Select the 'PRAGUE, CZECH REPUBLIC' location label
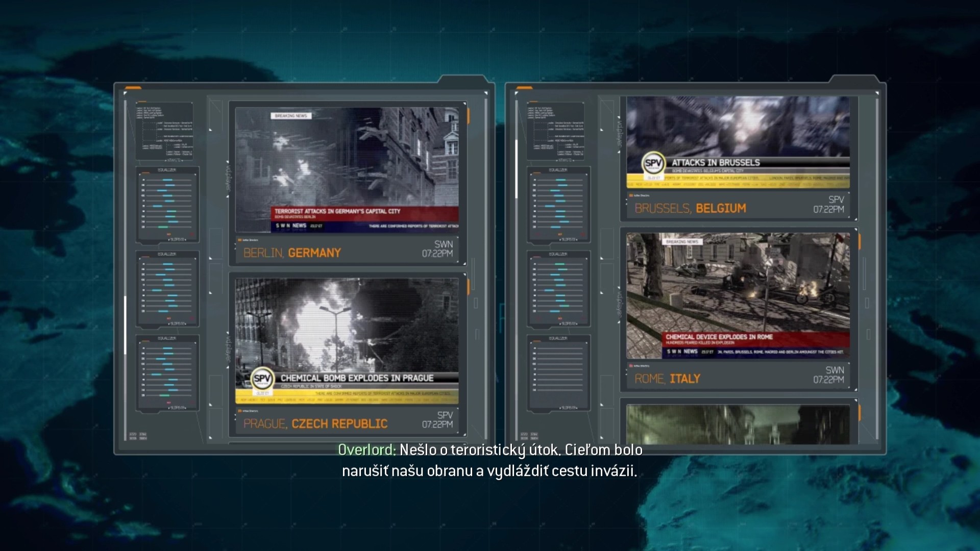980x551 pixels. (315, 424)
